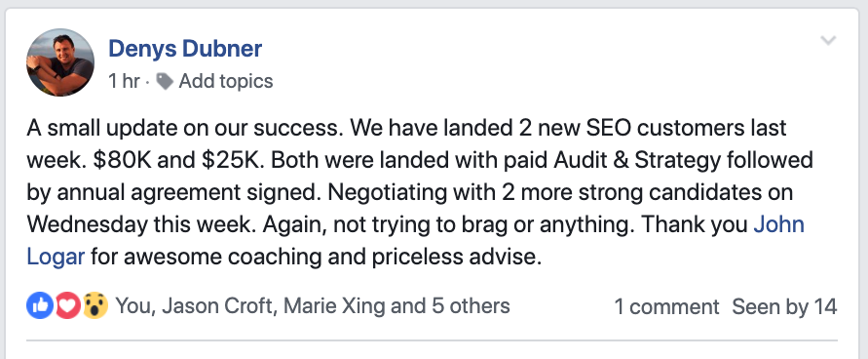This screenshot has width=868, height=359.
Task: Click the gray tag icon beside Add topics
Action: pos(165,81)
